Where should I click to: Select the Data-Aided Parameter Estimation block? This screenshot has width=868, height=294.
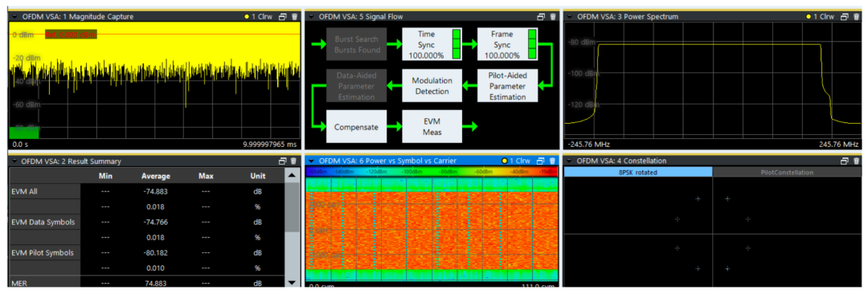(x=357, y=86)
